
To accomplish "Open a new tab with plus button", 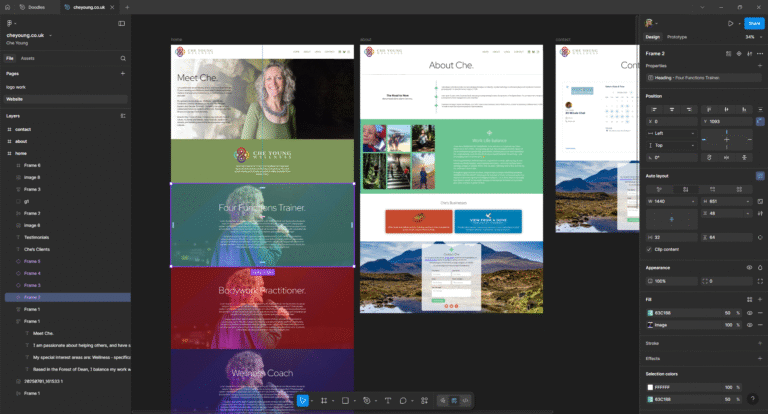I will pyautogui.click(x=127, y=7).
